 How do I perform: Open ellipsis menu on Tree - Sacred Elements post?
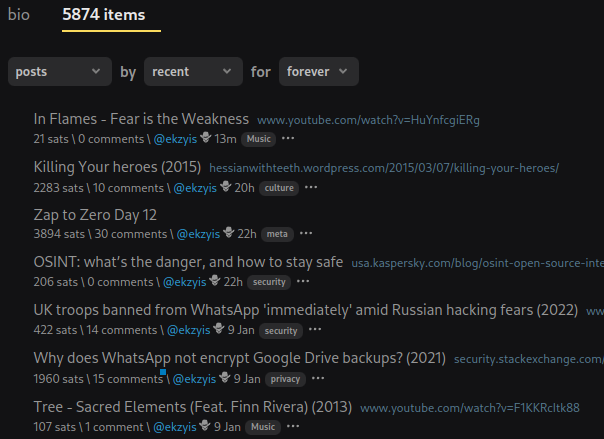point(290,427)
